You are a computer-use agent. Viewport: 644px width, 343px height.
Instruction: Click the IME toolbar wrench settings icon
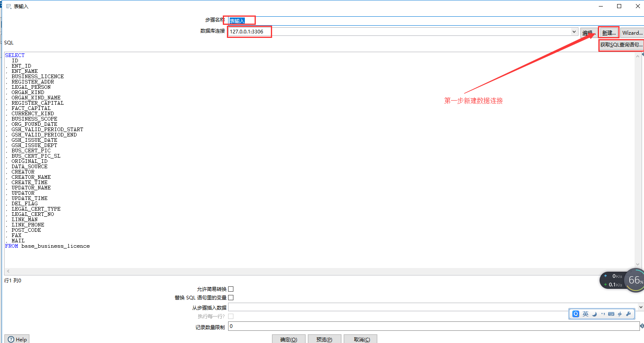(x=628, y=314)
